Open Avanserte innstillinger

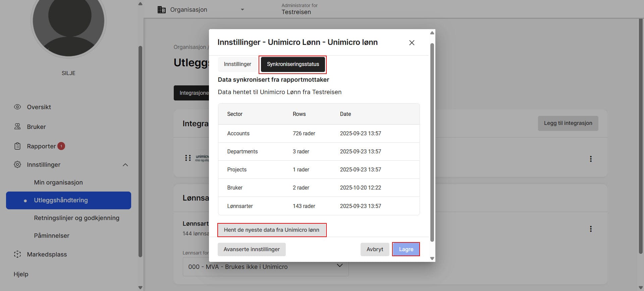point(252,249)
